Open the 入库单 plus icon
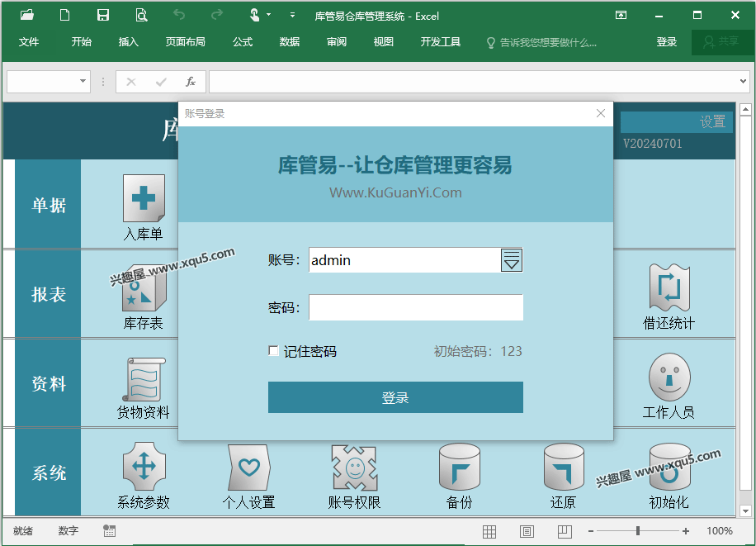756x546 pixels. click(144, 198)
